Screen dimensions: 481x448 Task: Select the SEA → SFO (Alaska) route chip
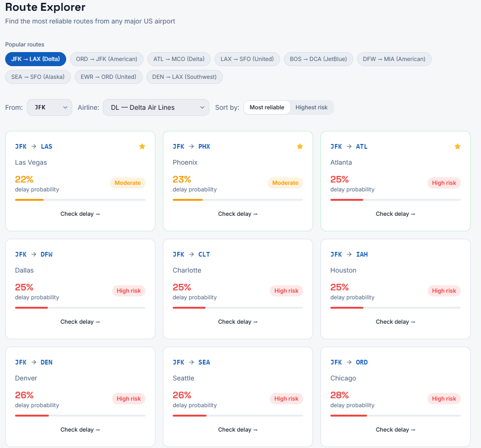click(x=38, y=76)
